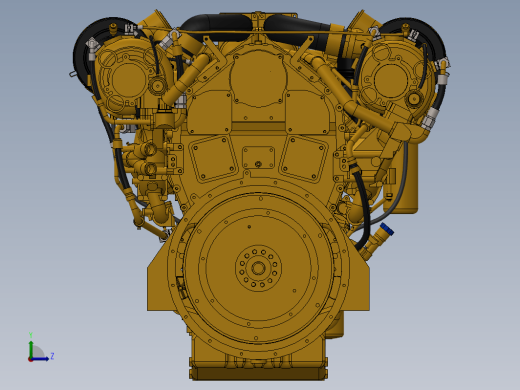Click the red origin point of the triad

coord(30,359)
